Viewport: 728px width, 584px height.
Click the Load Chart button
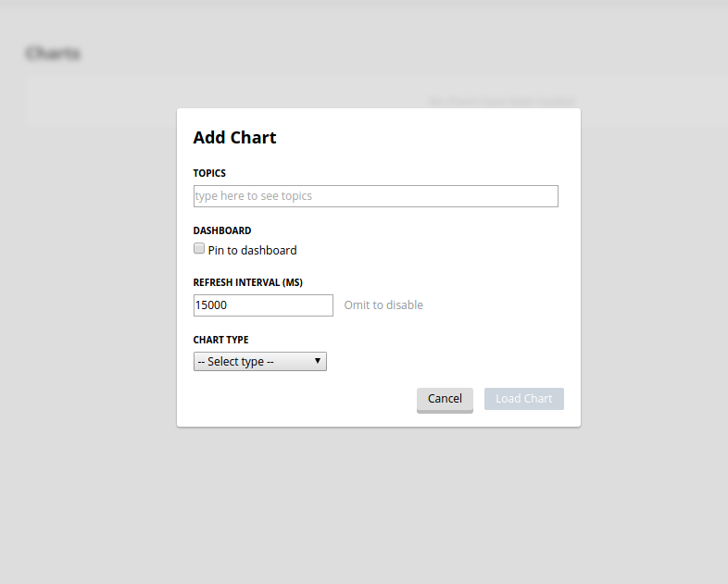(524, 399)
